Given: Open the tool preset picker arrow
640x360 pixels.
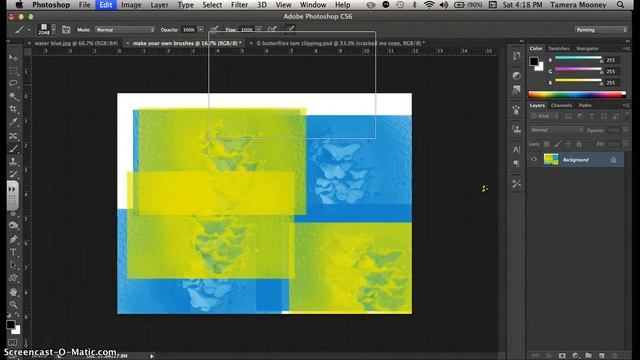Looking at the screenshot, I should pyautogui.click(x=29, y=30).
